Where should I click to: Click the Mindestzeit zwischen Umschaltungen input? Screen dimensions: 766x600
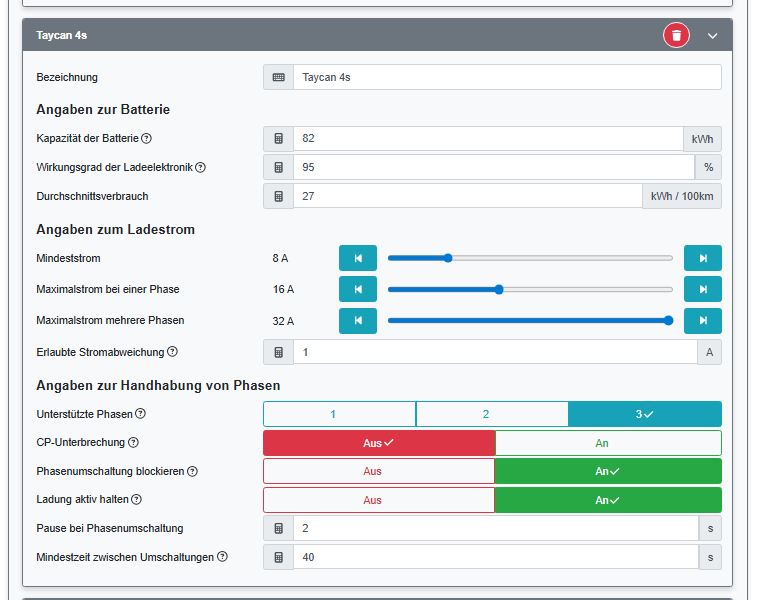point(496,557)
